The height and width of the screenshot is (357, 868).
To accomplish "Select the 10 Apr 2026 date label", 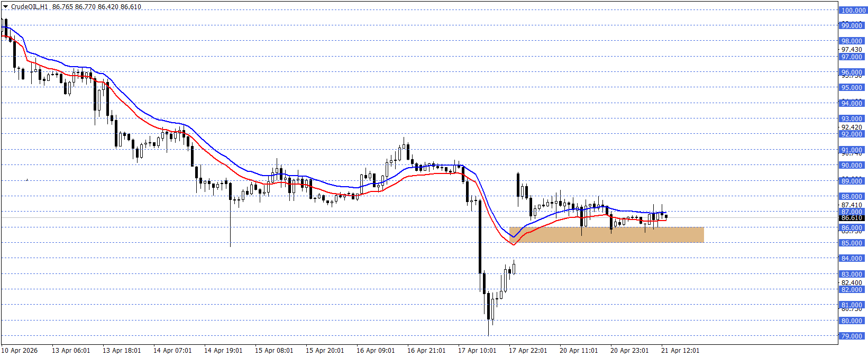I will pos(20,351).
